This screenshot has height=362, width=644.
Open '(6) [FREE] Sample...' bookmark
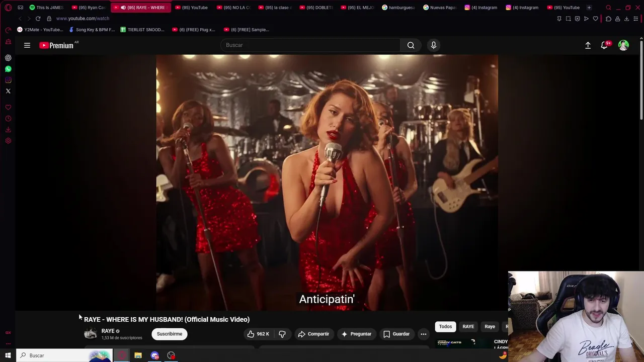[247, 30]
